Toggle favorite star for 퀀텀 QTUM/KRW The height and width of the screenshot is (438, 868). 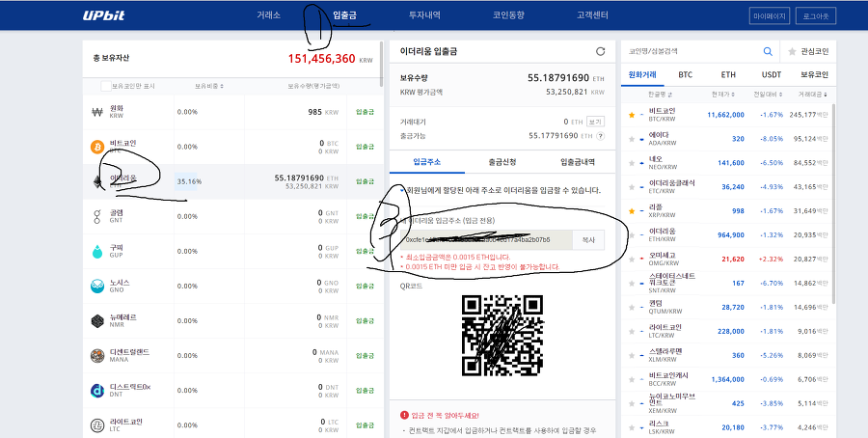[631, 307]
